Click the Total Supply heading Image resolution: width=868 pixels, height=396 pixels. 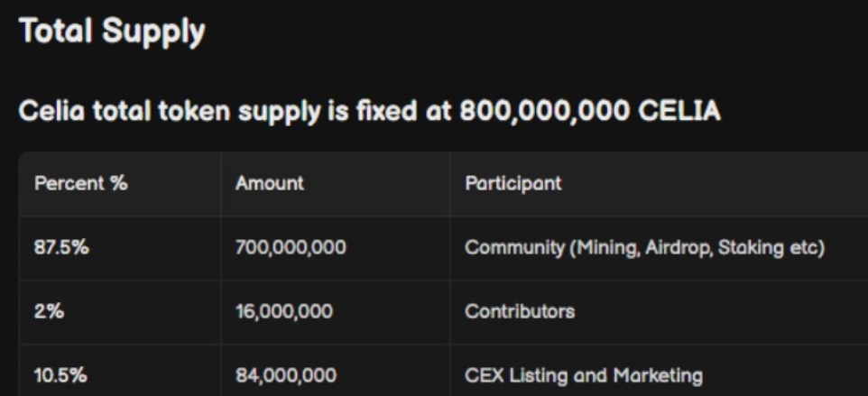(x=112, y=32)
